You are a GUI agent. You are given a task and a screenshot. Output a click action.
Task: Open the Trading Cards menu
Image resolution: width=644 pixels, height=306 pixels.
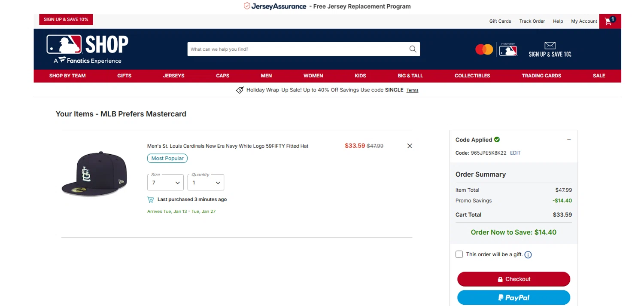[541, 76]
